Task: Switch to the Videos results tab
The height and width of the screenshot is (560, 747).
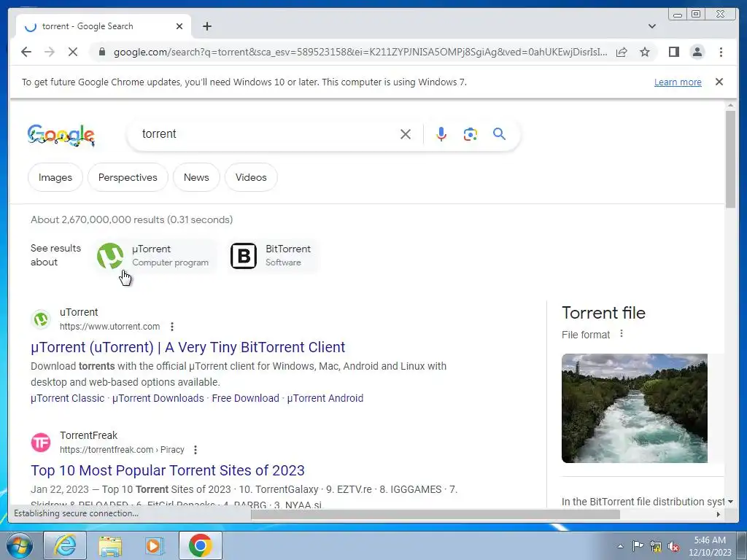Action: (251, 177)
